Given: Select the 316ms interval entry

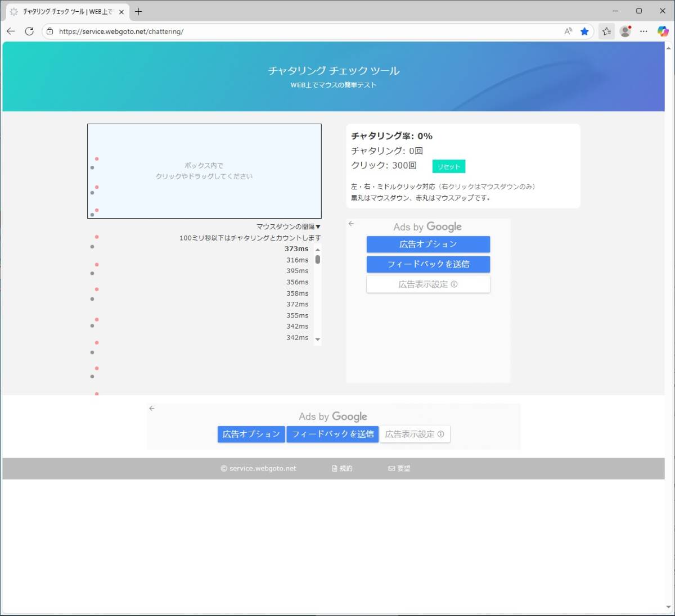Looking at the screenshot, I should (x=297, y=260).
